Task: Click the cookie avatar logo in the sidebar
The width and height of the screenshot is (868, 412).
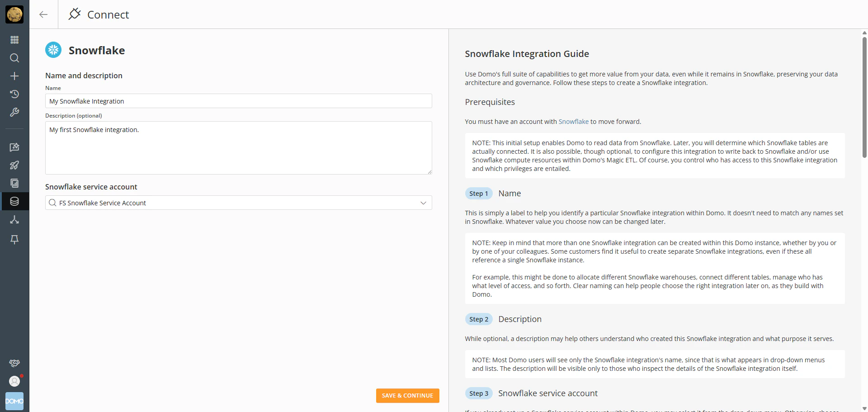Action: point(14,14)
